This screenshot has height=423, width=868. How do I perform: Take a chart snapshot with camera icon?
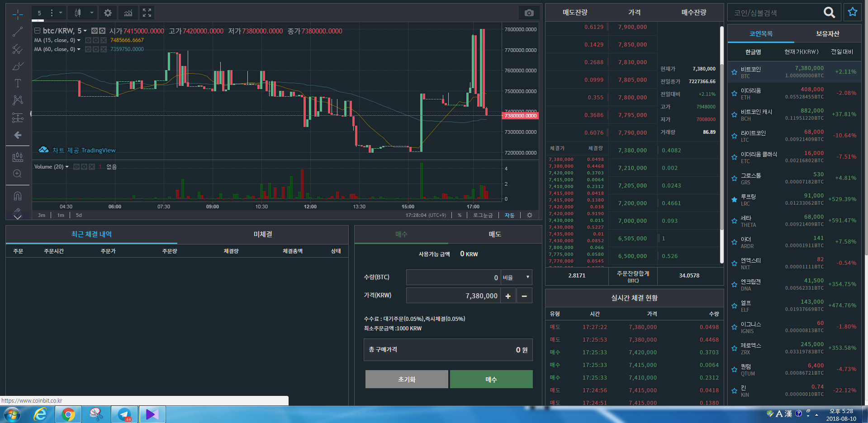pos(529,13)
